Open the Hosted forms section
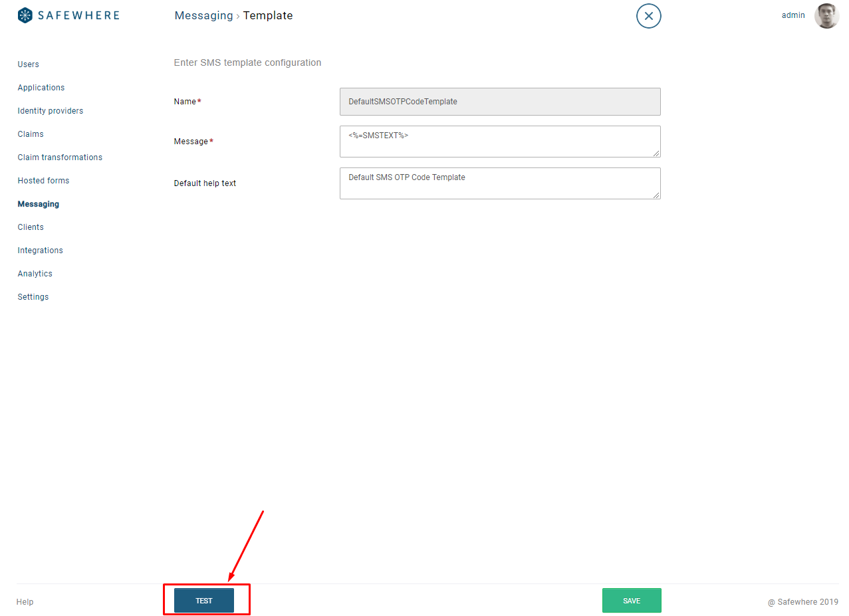849x616 pixels. 43,180
